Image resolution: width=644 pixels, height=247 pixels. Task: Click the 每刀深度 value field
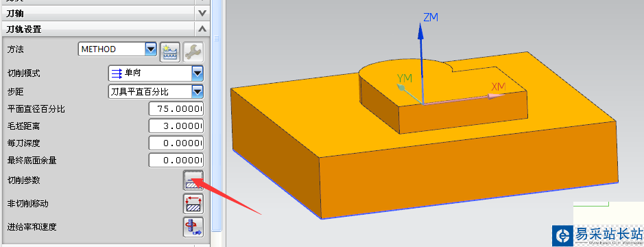pyautogui.click(x=176, y=143)
